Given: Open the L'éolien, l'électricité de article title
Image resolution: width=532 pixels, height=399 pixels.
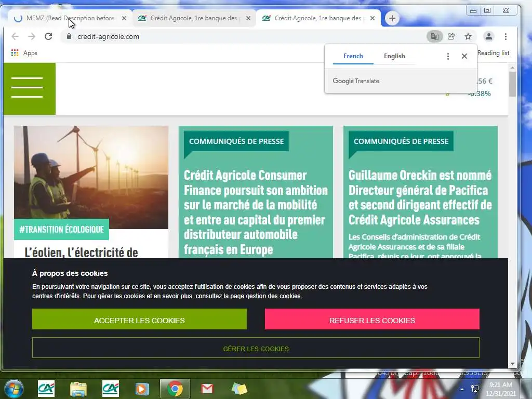Looking at the screenshot, I should pos(82,252).
